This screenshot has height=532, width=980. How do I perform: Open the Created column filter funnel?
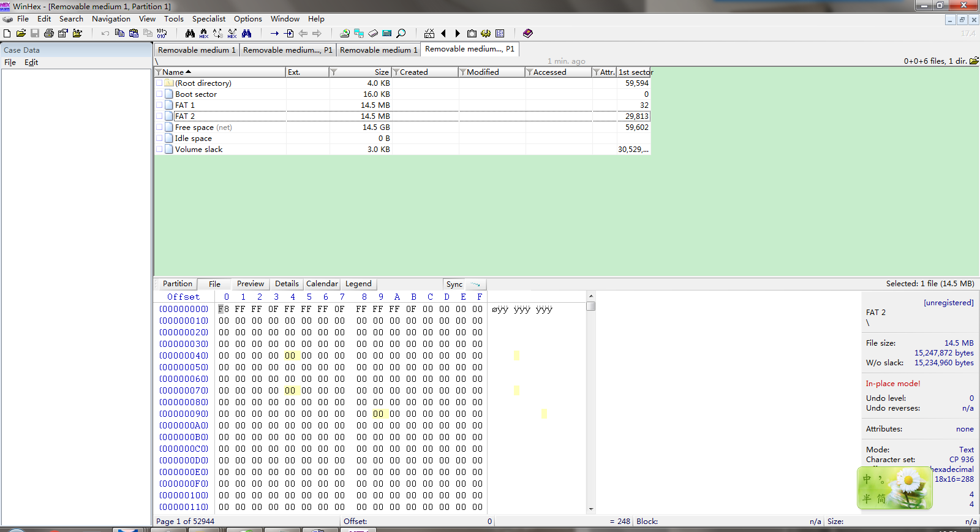point(396,72)
